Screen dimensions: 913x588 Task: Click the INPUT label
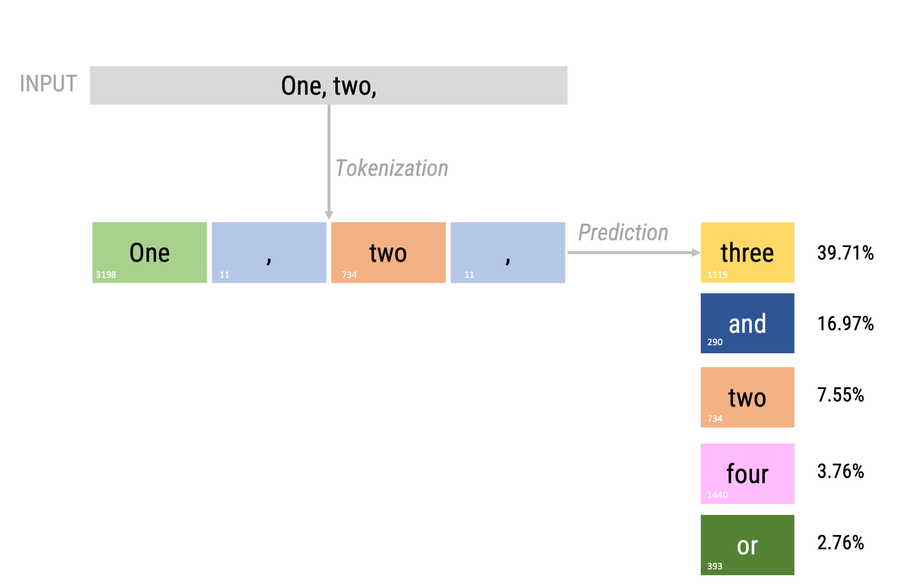(48, 84)
